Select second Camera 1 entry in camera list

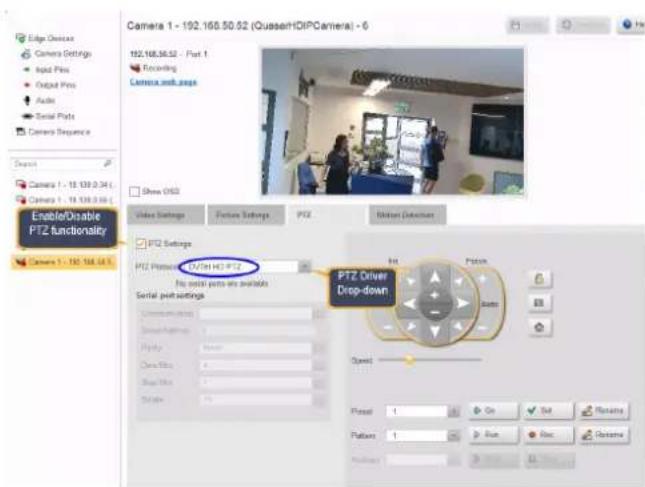point(64,200)
